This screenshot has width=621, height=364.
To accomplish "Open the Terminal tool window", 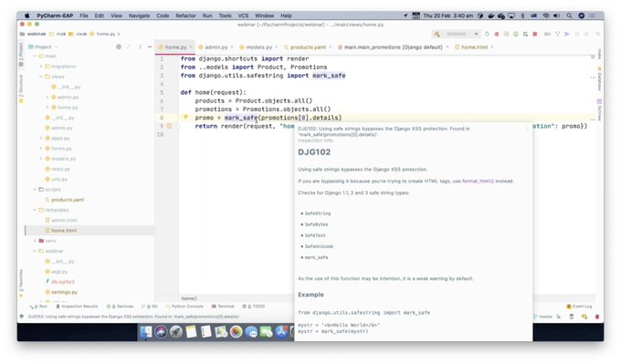I will [x=223, y=307].
